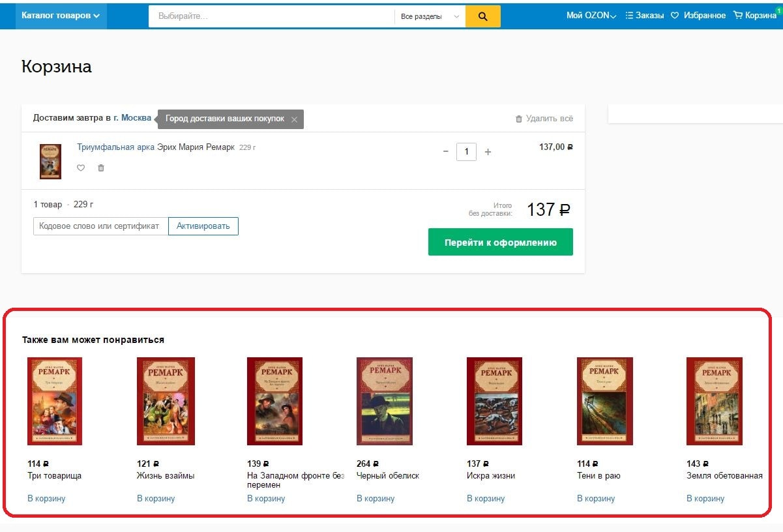The width and height of the screenshot is (783, 532).
Task: Open the Каталог товаров dropdown
Action: tap(61, 16)
